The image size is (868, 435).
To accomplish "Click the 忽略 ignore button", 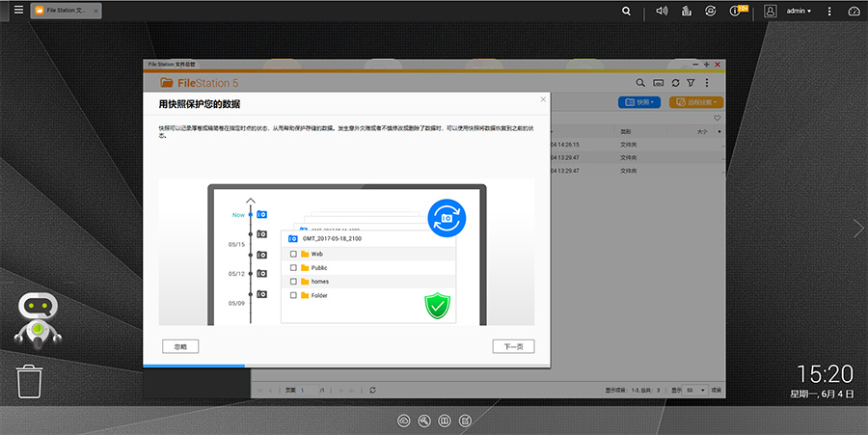I will [x=180, y=346].
